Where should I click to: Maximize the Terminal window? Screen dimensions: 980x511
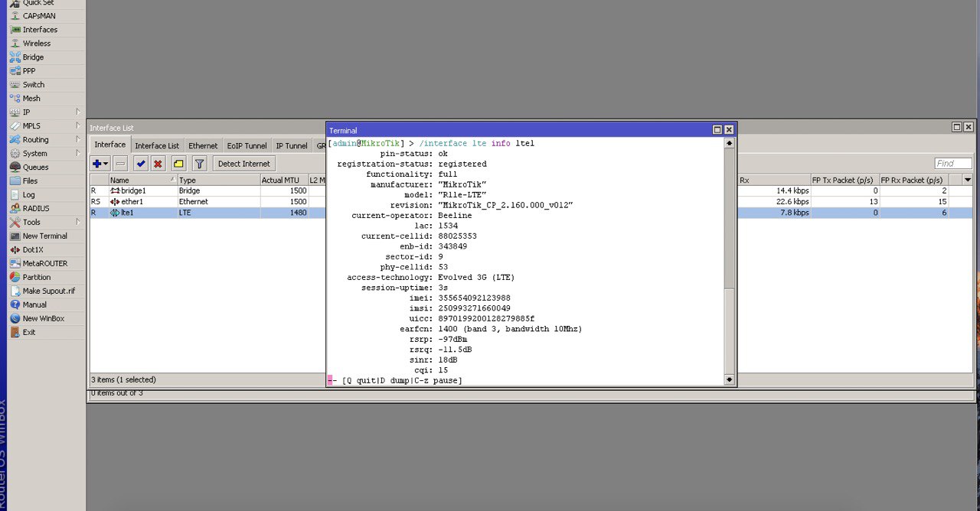(717, 130)
